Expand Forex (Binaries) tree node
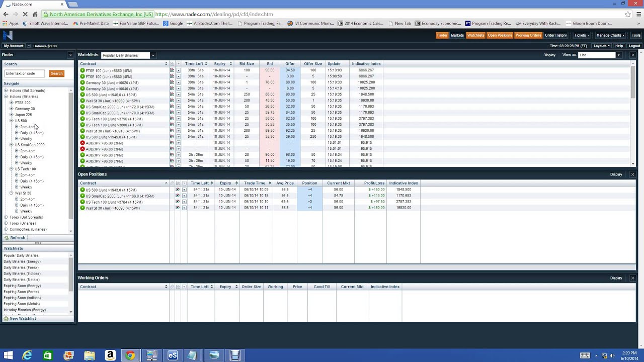Image resolution: width=644 pixels, height=362 pixels. pos(6,223)
